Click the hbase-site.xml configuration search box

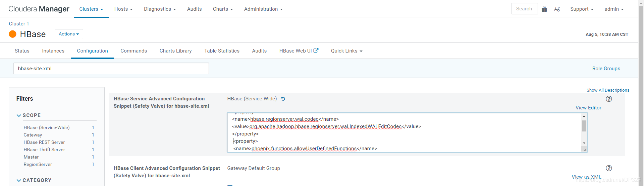pos(111,69)
